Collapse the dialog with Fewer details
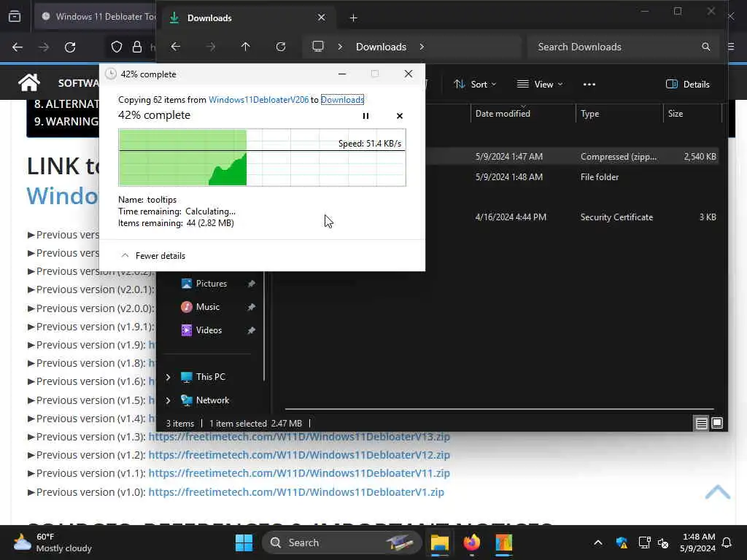Screen dimensions: 747x560 153,256
